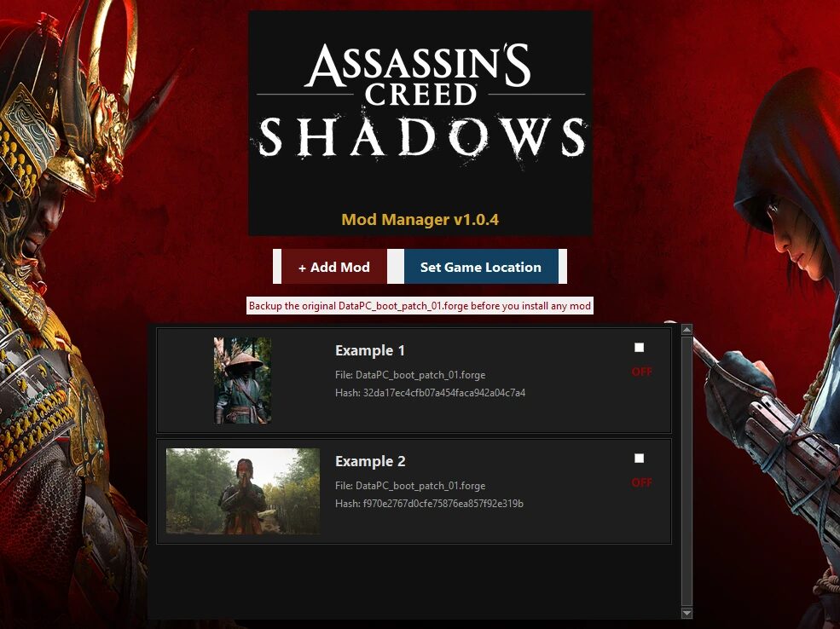
Task: Click the Mod Manager v1.0.4 version label
Action: click(420, 220)
